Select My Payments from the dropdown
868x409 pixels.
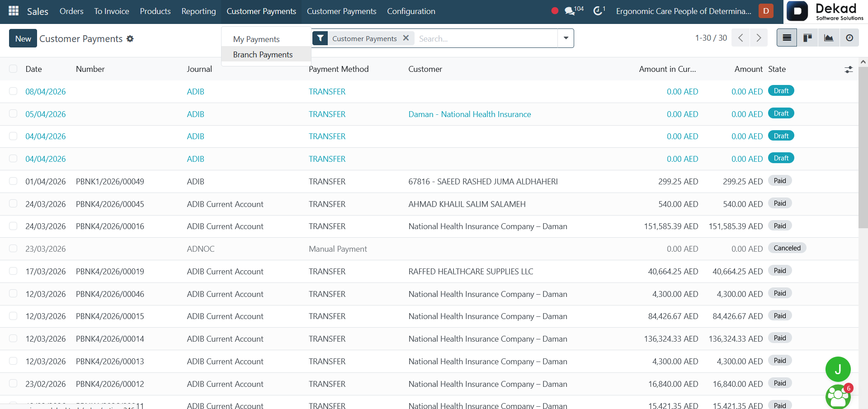coord(266,39)
